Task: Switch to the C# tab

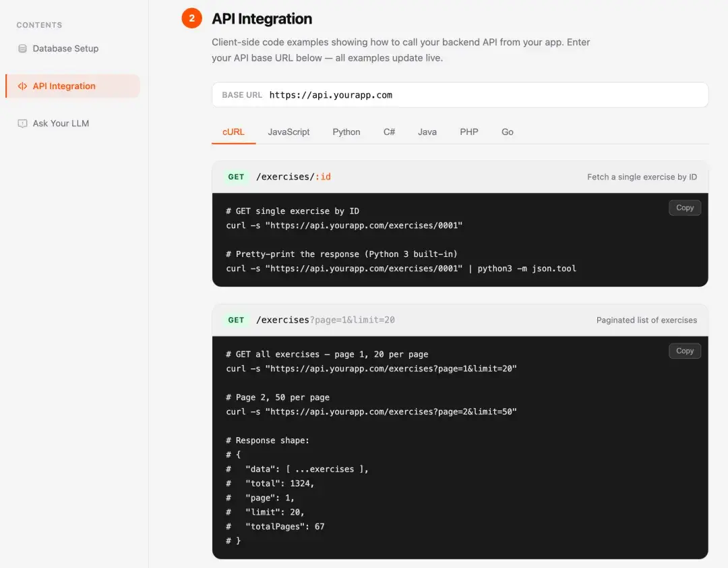Action: [x=389, y=132]
